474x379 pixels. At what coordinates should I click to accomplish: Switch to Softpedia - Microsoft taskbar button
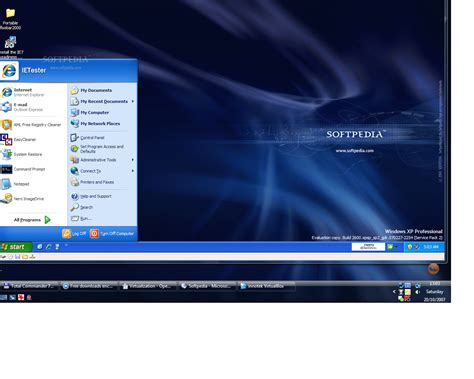pyautogui.click(x=207, y=286)
